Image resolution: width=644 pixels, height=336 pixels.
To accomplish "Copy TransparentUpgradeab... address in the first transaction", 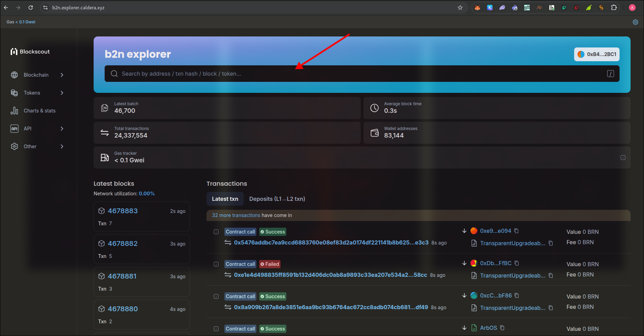I will point(551,243).
